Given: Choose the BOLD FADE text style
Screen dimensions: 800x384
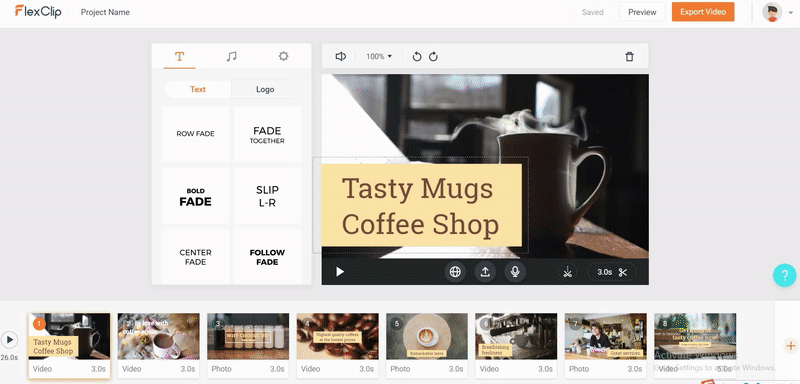Looking at the screenshot, I should click(195, 196).
